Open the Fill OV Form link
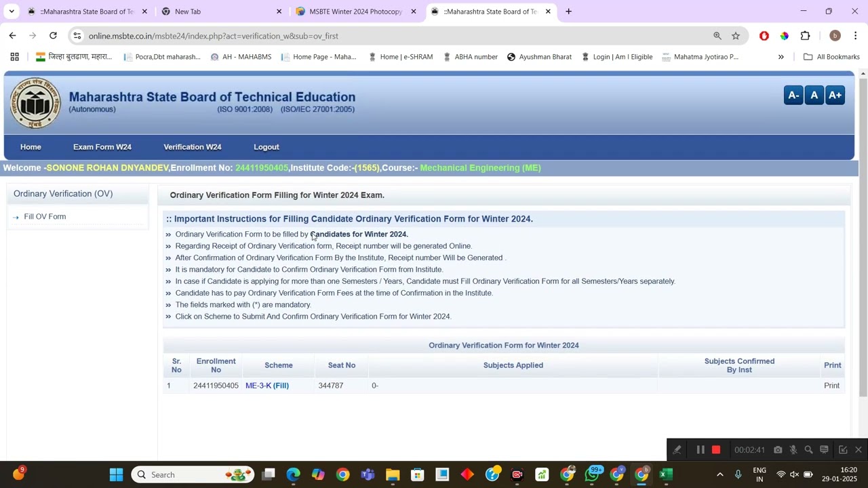The image size is (868, 488). [45, 217]
